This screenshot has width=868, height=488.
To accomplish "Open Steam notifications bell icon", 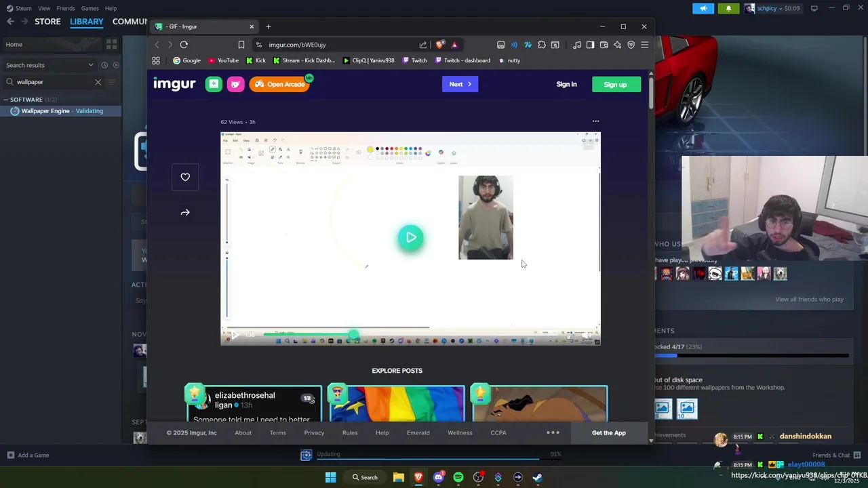I will click(x=728, y=8).
